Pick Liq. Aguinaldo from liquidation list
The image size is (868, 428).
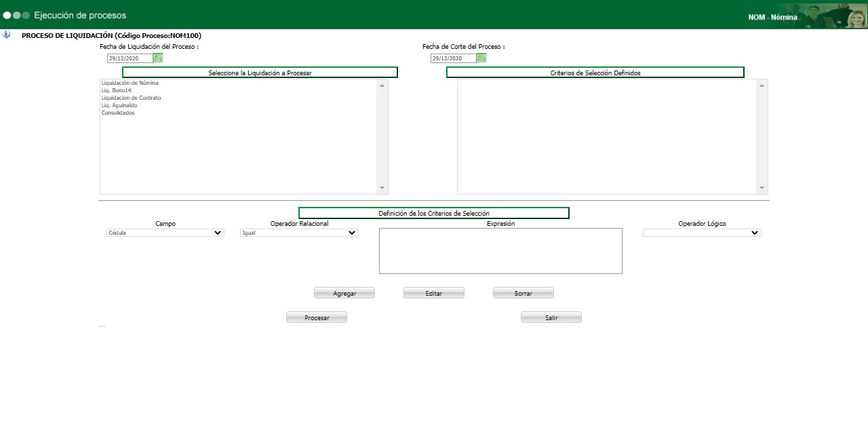pyautogui.click(x=119, y=105)
